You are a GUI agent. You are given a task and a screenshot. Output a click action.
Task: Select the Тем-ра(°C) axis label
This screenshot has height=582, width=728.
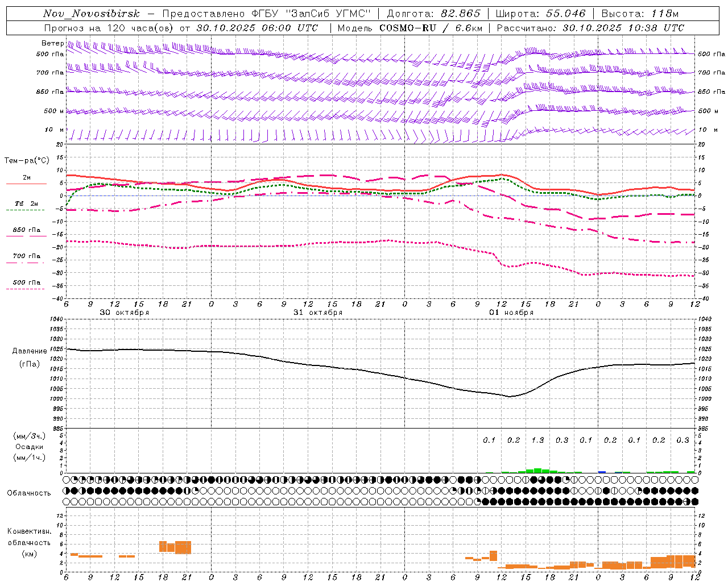27,161
